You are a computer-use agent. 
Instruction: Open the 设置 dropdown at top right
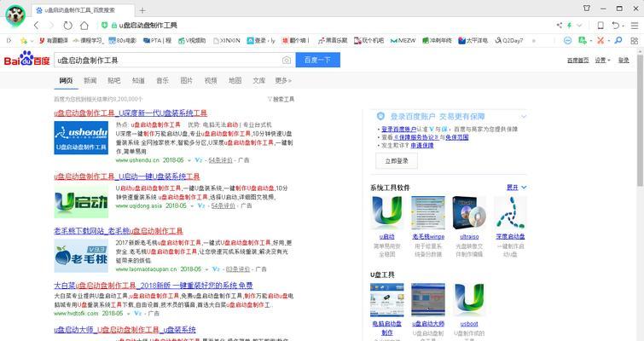point(602,61)
